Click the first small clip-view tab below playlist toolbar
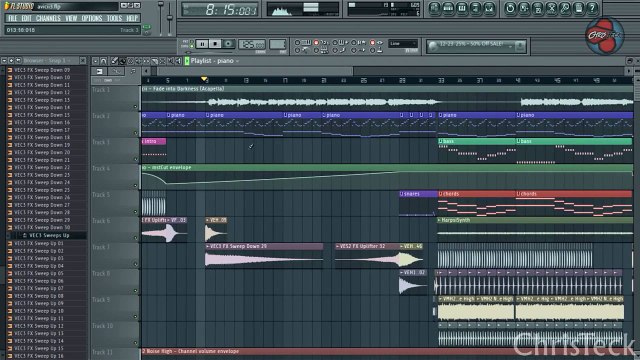Image resolution: width=640 pixels, height=360 pixels. coord(99,71)
